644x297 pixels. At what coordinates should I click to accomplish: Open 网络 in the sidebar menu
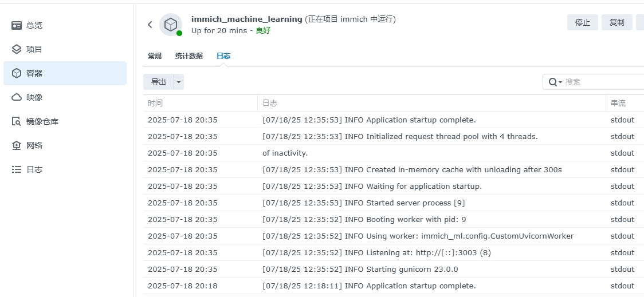pos(65,145)
